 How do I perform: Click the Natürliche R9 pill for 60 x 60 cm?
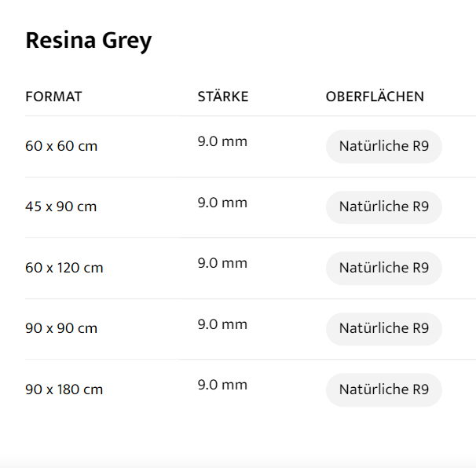coord(383,146)
